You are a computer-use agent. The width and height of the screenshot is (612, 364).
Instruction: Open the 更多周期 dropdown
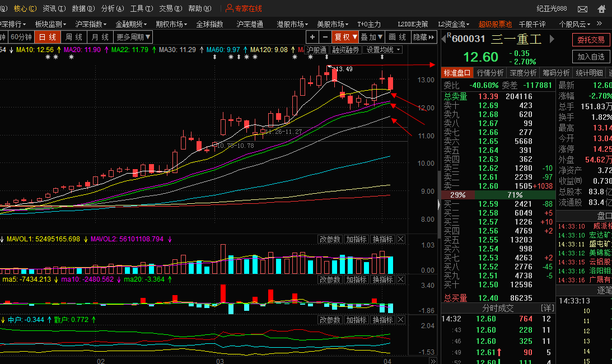coord(133,37)
